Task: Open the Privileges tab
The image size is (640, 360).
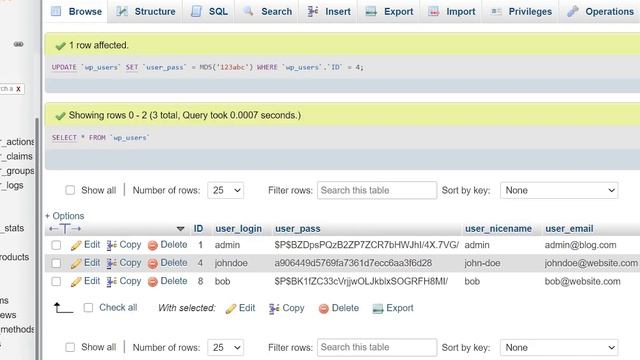Action: coord(521,11)
